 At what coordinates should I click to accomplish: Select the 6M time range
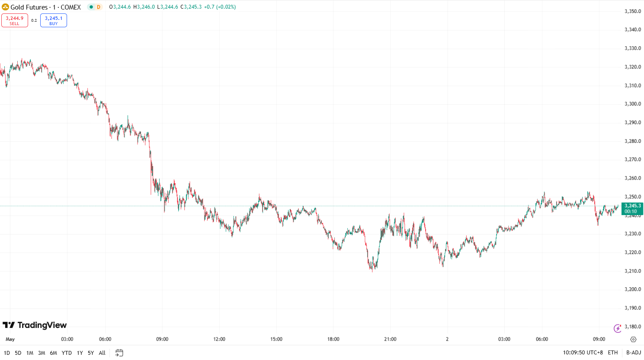coord(53,353)
